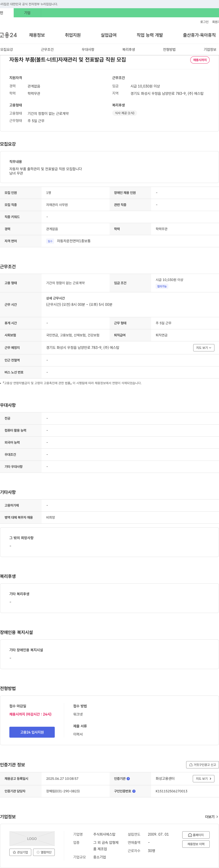Open the 실업급여 main menu
The height and width of the screenshot is (868, 219).
(109, 35)
